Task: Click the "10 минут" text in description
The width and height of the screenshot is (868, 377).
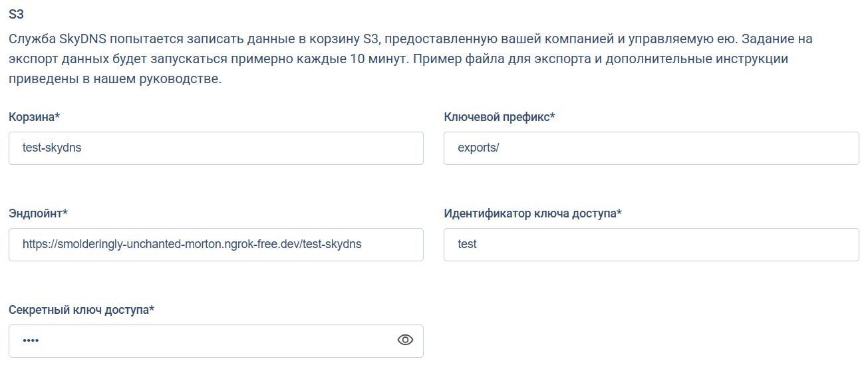Action: click(x=374, y=59)
